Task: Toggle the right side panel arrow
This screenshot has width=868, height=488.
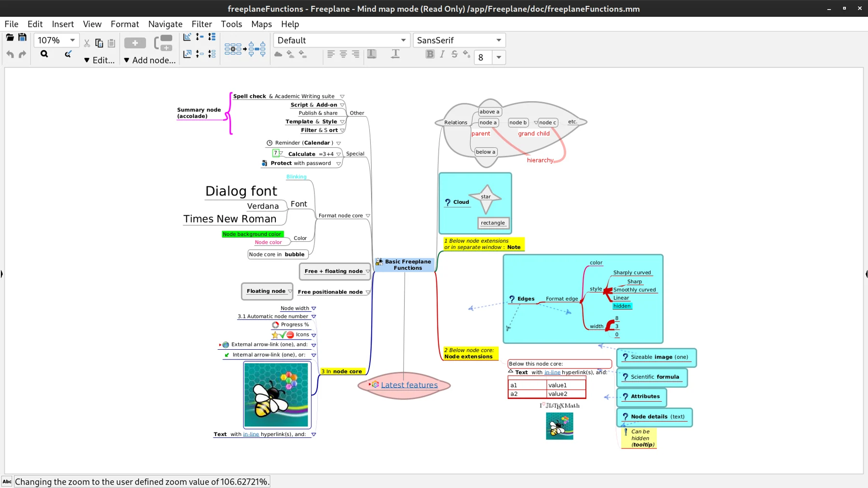Action: [x=866, y=274]
